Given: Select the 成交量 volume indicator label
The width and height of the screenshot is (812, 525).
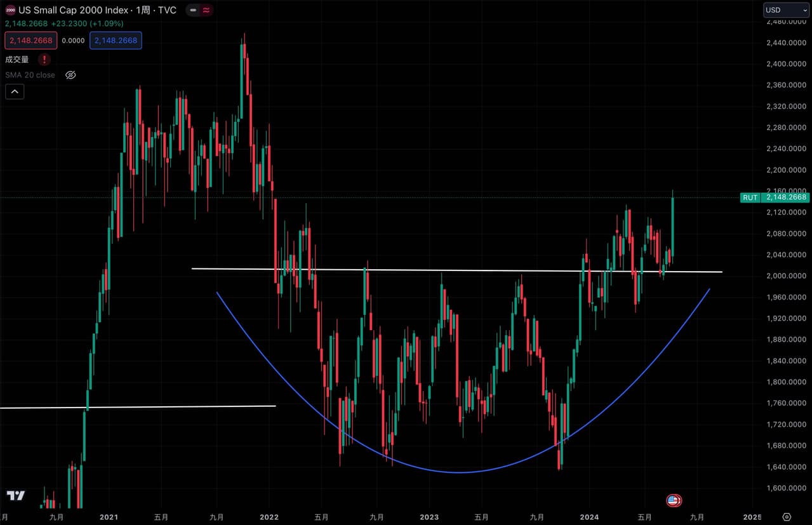Looking at the screenshot, I should [17, 60].
